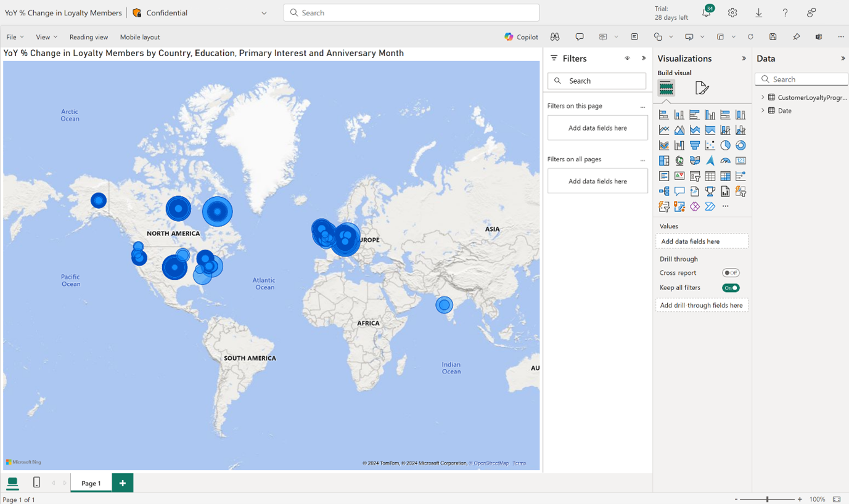Switch to Page 1 tab
849x504 pixels.
pos(91,483)
